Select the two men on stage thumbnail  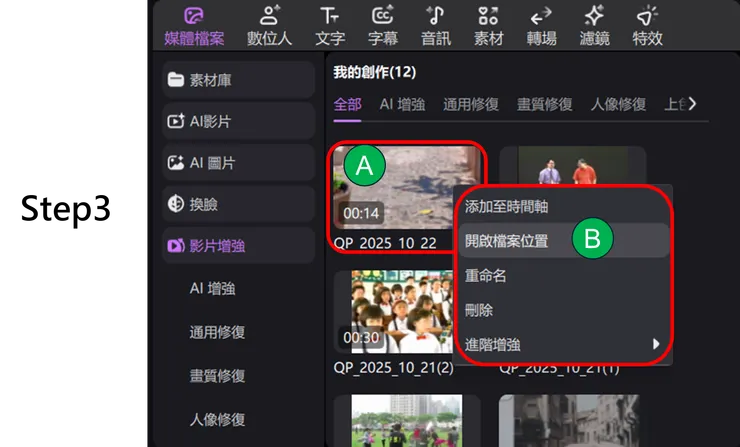pos(572,165)
